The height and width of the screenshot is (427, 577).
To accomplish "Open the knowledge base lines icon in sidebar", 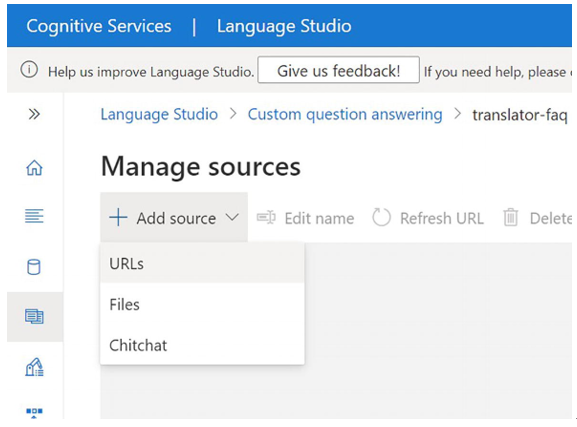I will [x=34, y=216].
